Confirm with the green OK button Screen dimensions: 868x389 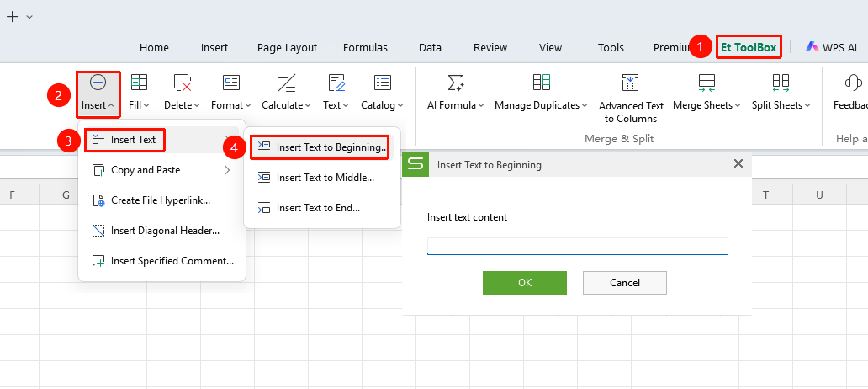525,283
